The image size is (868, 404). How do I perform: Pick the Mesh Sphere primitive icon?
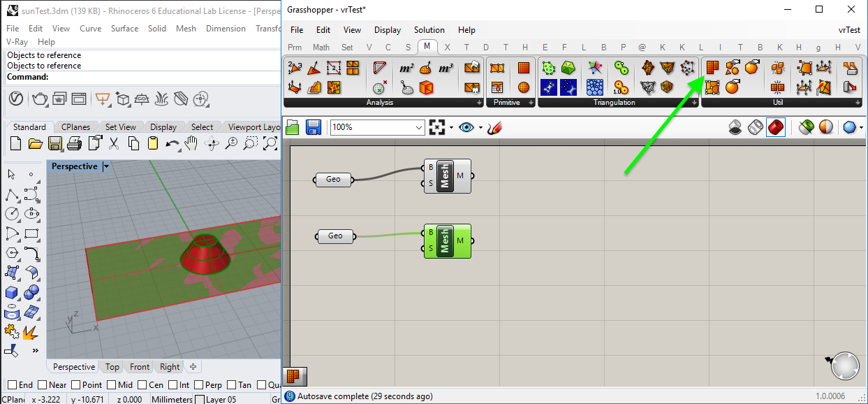pos(524,87)
